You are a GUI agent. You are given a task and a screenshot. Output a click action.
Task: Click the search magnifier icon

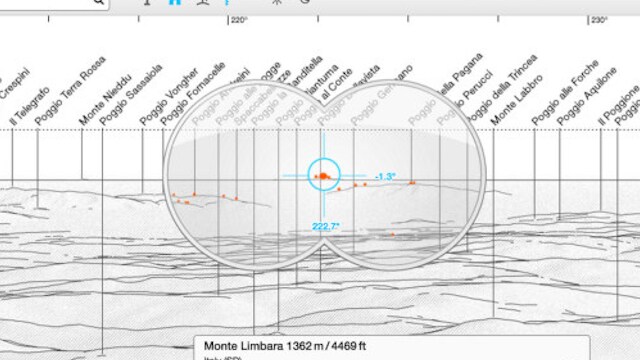coord(99,2)
